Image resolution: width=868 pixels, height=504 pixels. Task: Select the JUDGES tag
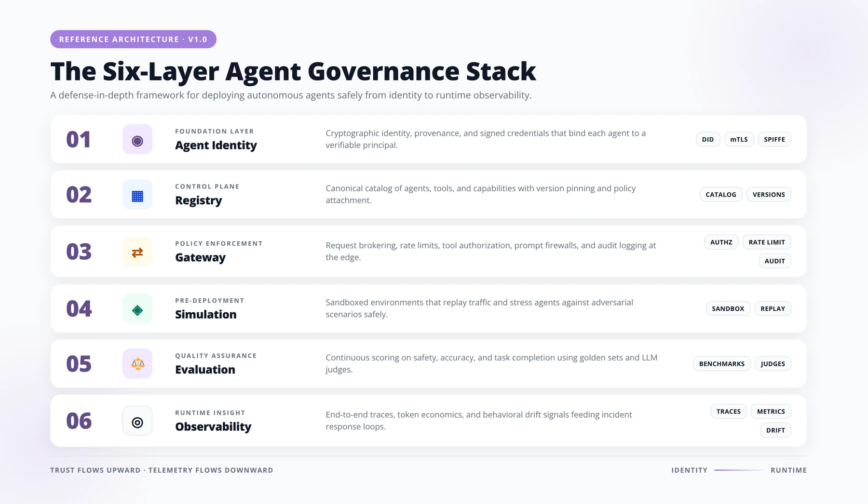(x=773, y=364)
